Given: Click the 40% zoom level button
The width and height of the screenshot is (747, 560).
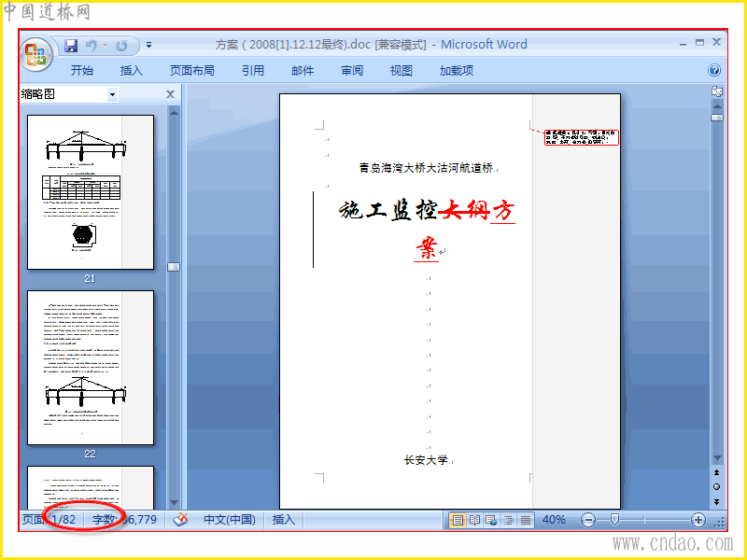Looking at the screenshot, I should coord(554,520).
